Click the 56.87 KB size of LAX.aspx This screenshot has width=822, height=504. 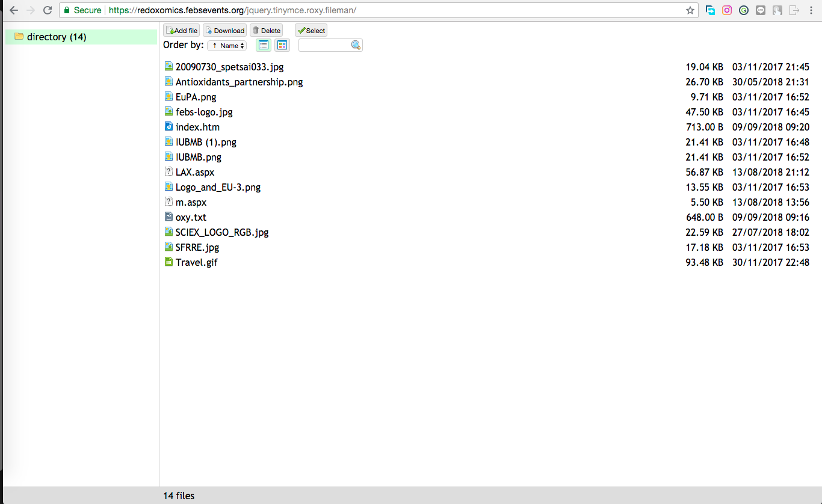[x=704, y=172]
